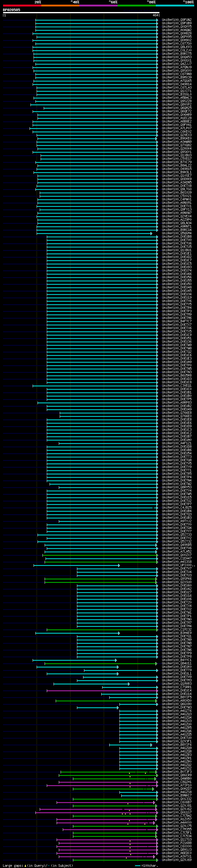Open hit UniRef100_C6T9N9

click(x=177, y=74)
